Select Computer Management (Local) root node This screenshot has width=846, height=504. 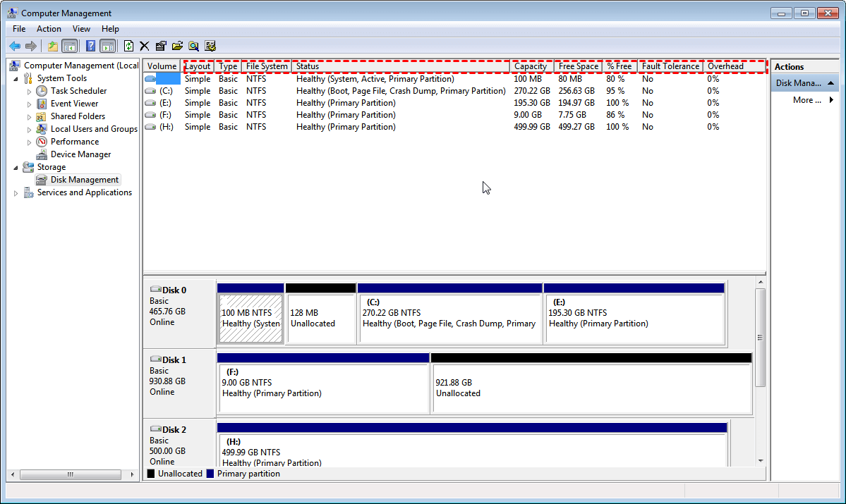click(x=81, y=66)
